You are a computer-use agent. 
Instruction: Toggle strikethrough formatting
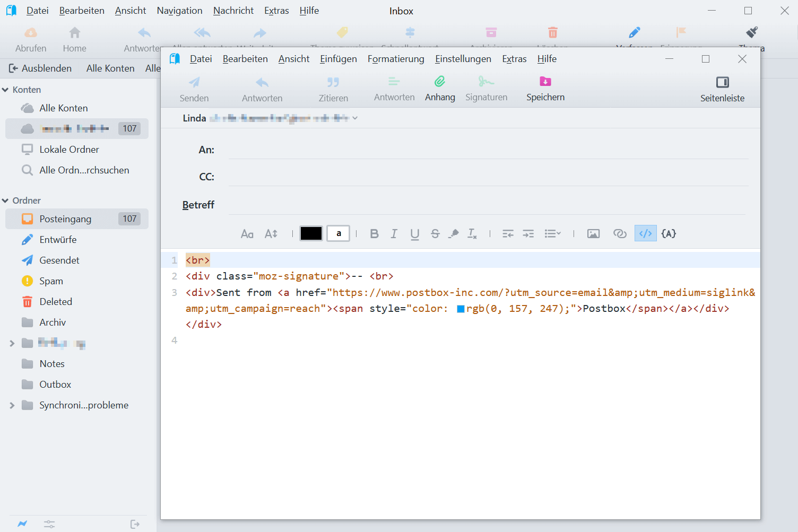435,234
